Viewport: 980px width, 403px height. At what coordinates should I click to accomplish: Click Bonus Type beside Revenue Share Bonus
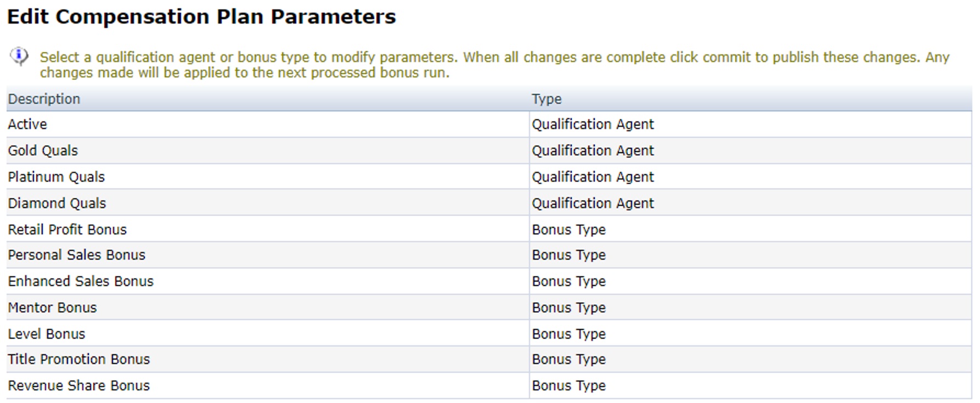click(568, 386)
